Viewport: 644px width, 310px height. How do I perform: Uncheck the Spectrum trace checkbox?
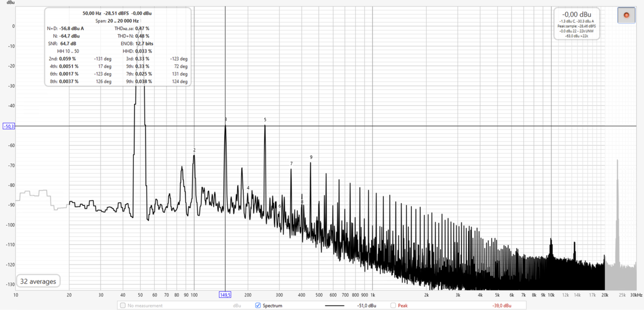258,305
